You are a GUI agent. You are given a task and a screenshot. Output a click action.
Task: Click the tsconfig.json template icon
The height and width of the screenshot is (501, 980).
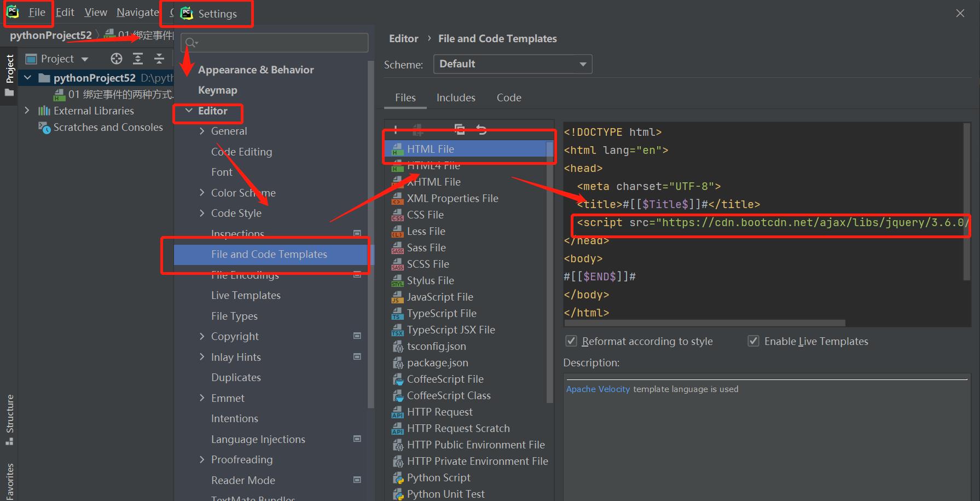398,347
